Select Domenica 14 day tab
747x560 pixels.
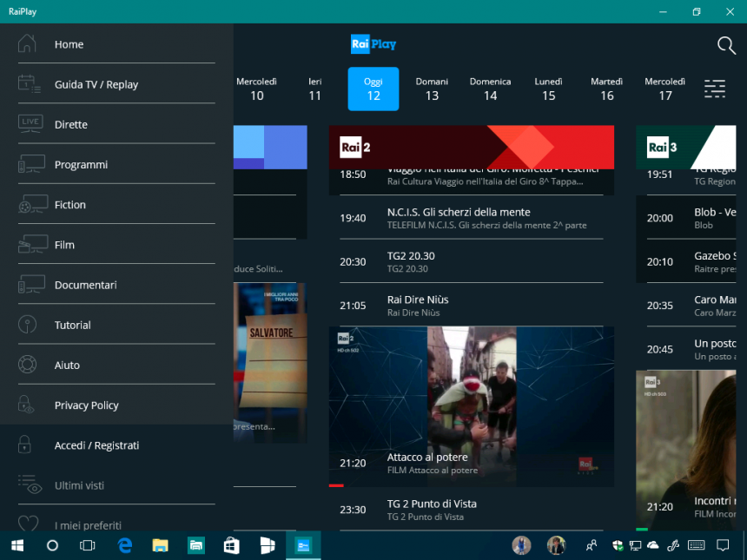coord(490,89)
